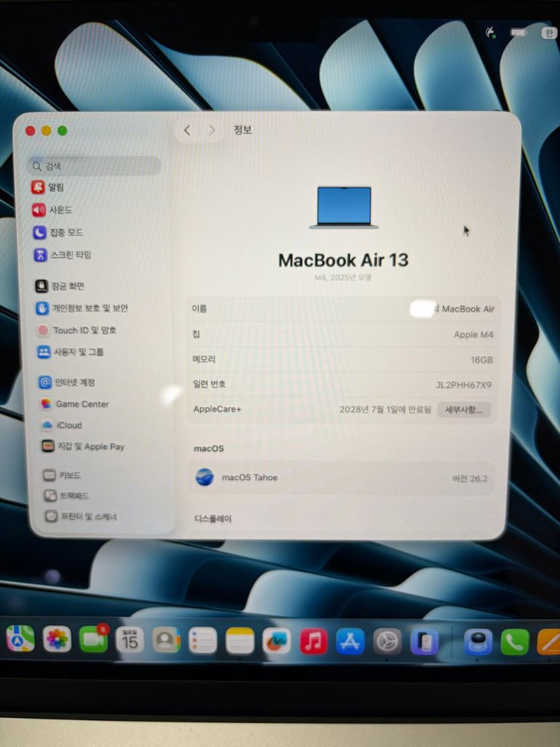Click the macOS Tahoe row
Image resolution: width=560 pixels, height=747 pixels.
[341, 477]
